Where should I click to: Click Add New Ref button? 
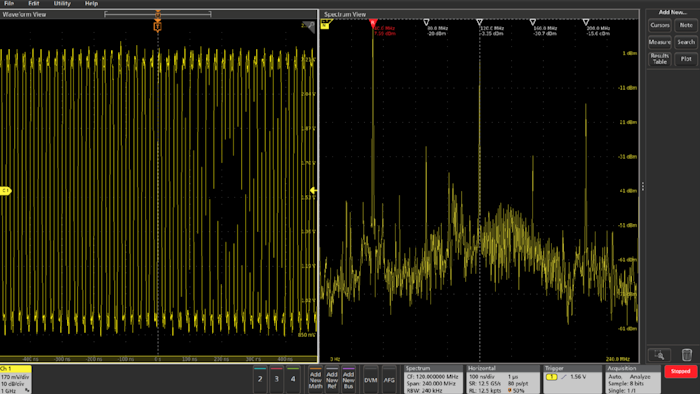[x=332, y=379]
